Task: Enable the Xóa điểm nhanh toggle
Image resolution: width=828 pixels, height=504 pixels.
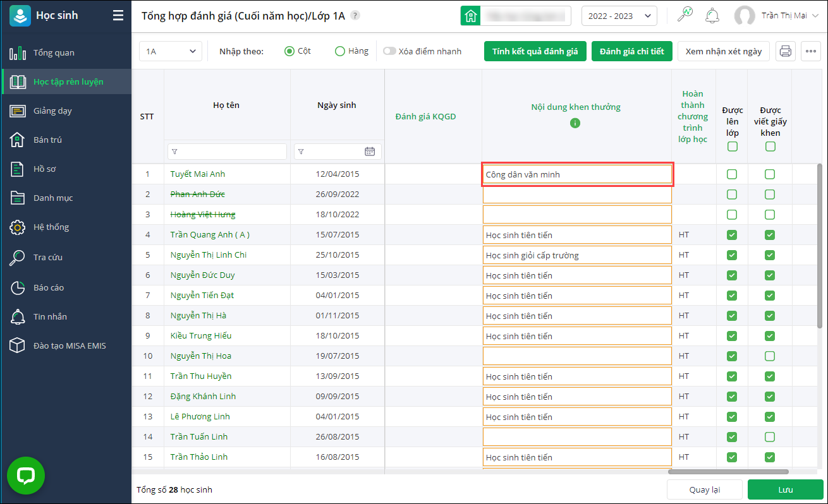Action: (389, 51)
